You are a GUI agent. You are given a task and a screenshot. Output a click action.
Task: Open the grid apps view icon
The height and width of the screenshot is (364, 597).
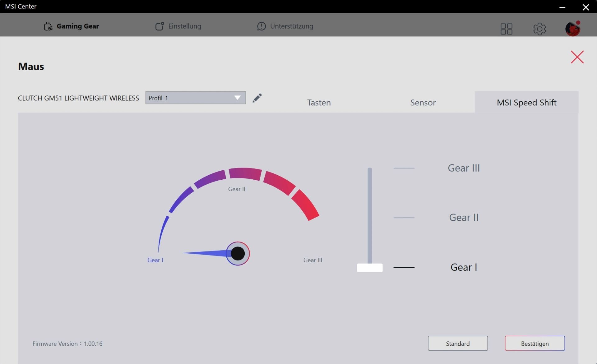(506, 29)
